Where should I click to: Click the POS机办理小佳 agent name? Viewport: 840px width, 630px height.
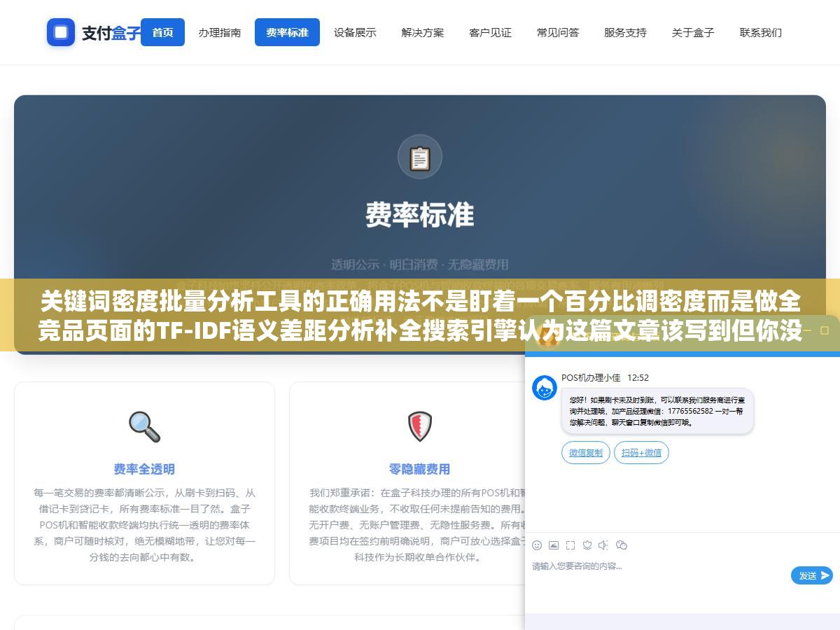pos(591,377)
